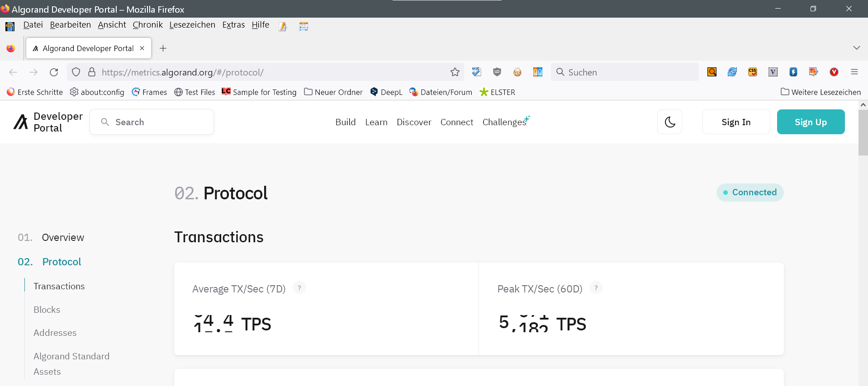Select Blocks in the sidebar
868x386 pixels.
[x=47, y=310]
